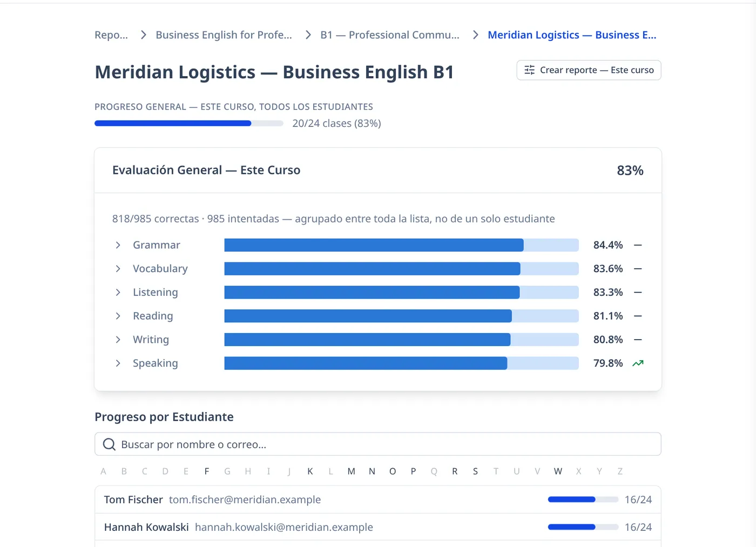This screenshot has height=547, width=756.
Task: Open Hannah Kowalski's student row
Action: click(378, 527)
